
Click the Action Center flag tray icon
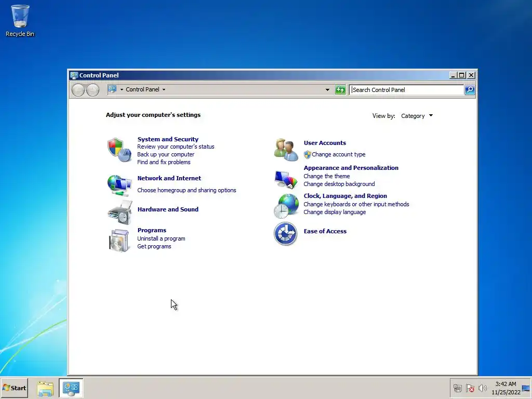[470, 388]
